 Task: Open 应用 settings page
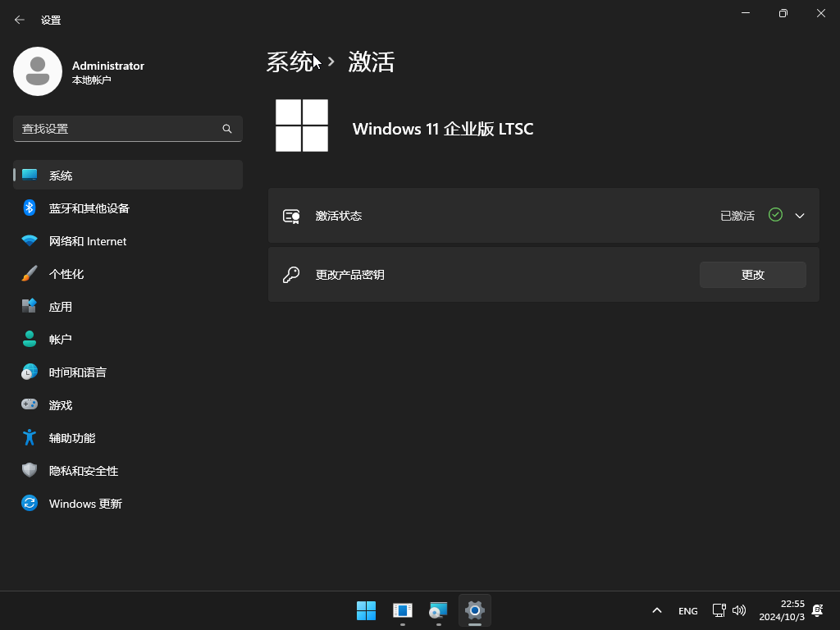(127, 307)
